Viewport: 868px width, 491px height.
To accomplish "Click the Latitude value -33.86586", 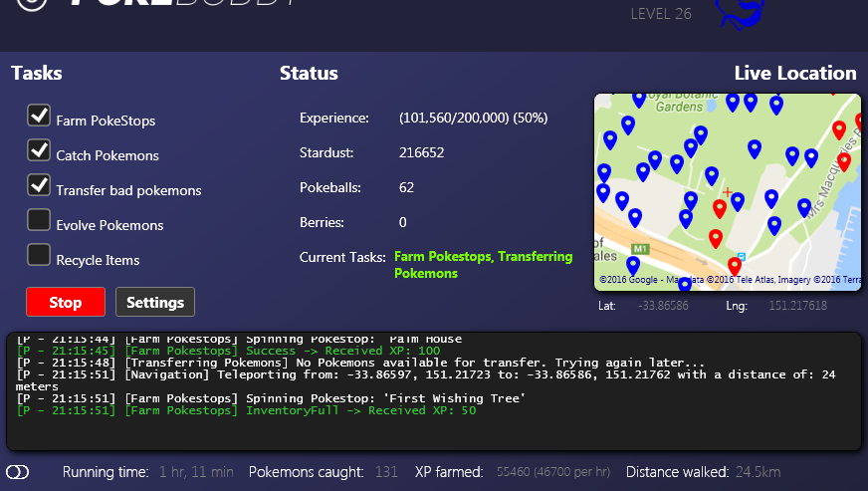I will coord(663,306).
